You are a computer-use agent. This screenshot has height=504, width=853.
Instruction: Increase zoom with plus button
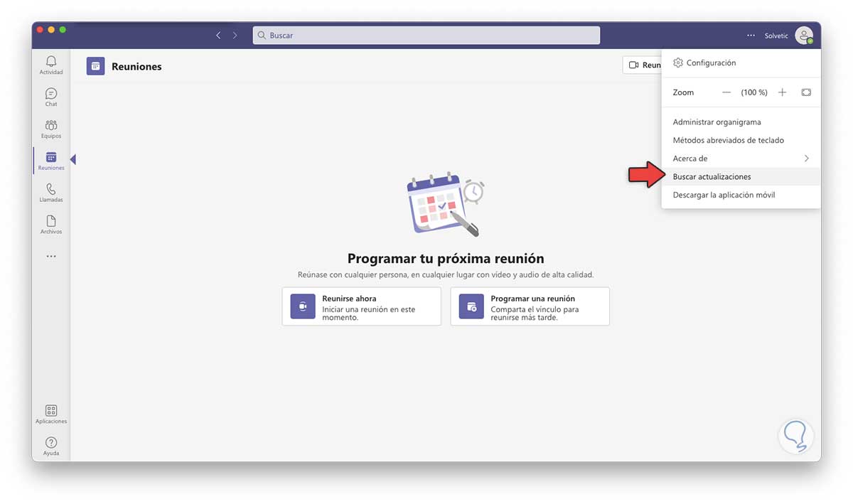(x=783, y=92)
